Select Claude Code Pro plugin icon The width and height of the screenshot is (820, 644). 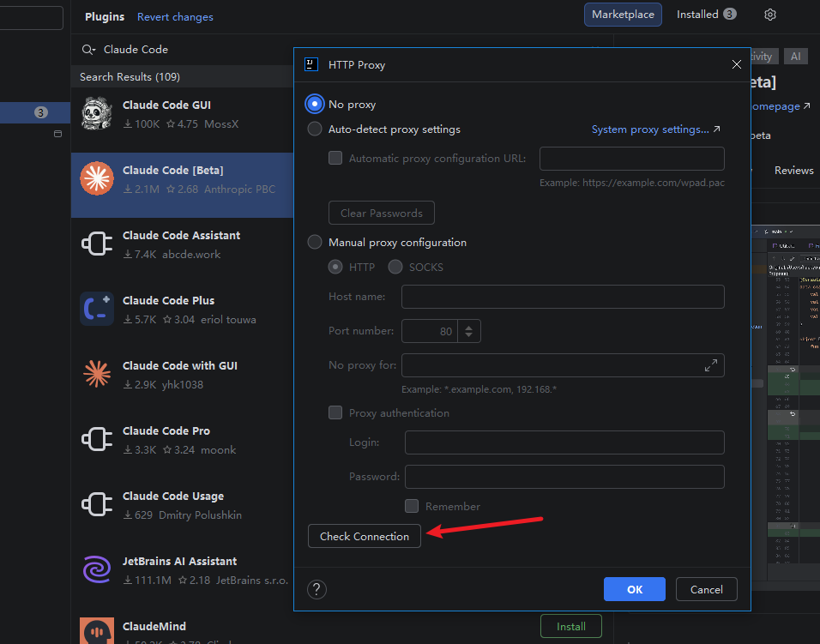point(97,439)
